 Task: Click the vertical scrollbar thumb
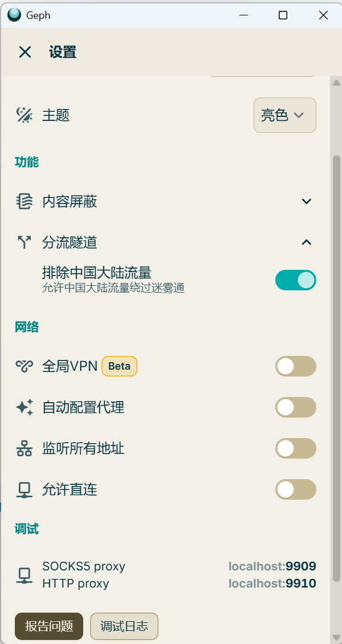click(x=336, y=365)
